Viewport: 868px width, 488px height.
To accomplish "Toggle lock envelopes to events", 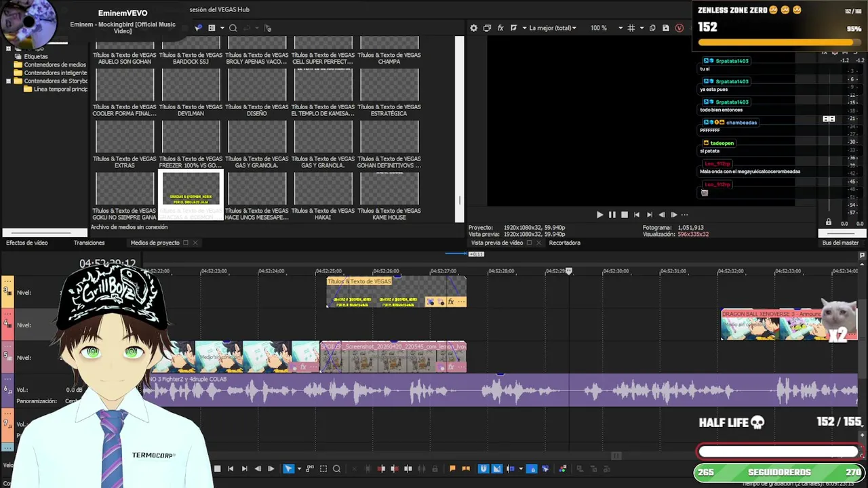I will point(532,468).
